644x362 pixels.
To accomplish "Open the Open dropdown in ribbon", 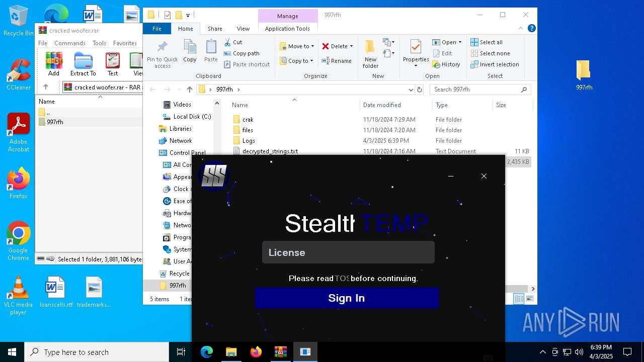I will pyautogui.click(x=447, y=42).
